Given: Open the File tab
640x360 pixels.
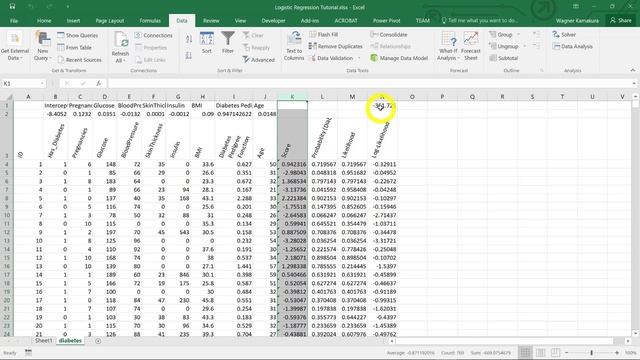Looking at the screenshot, I should (x=14, y=20).
